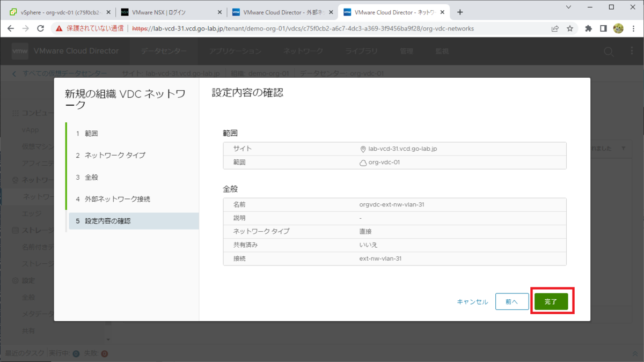Image resolution: width=644 pixels, height=362 pixels.
Task: Click the vmw logo icon
Action: pos(20,51)
